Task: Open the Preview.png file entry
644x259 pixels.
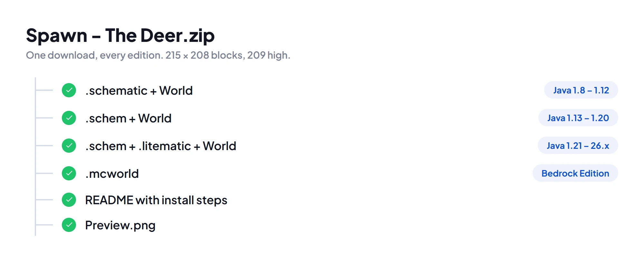Action: click(120, 225)
